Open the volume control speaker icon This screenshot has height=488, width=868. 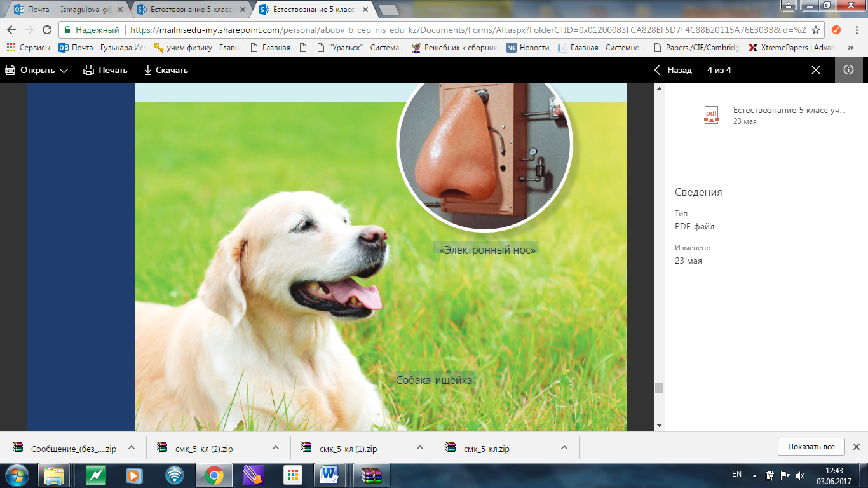point(800,475)
